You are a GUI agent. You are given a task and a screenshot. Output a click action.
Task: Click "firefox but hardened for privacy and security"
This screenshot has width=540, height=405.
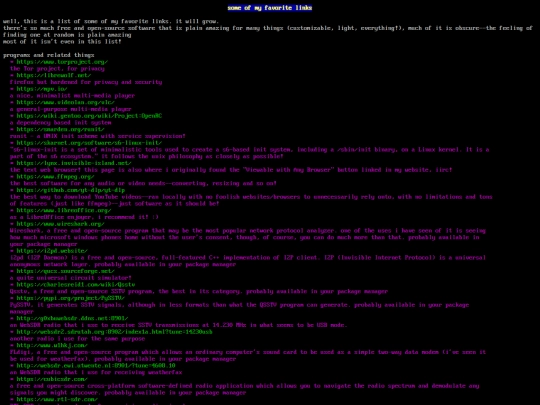[86, 82]
